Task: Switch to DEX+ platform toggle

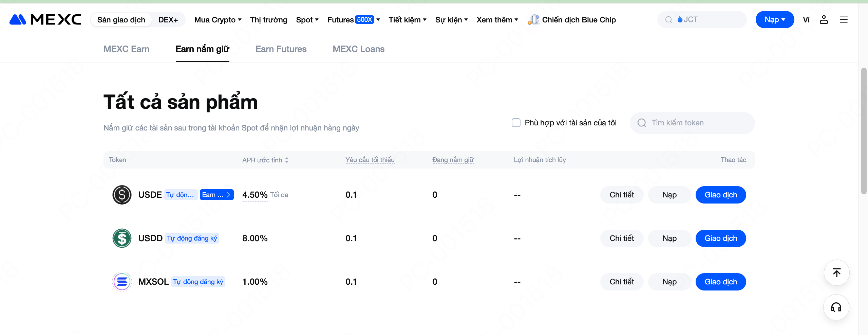Action: [168, 20]
